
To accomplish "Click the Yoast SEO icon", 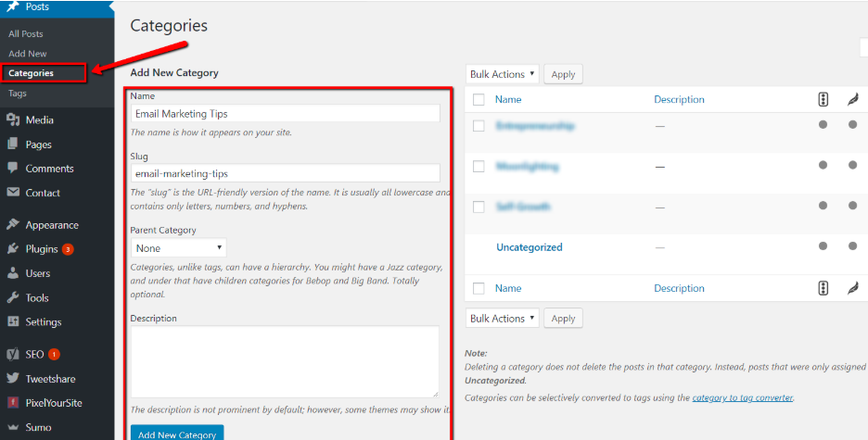I will click(13, 355).
